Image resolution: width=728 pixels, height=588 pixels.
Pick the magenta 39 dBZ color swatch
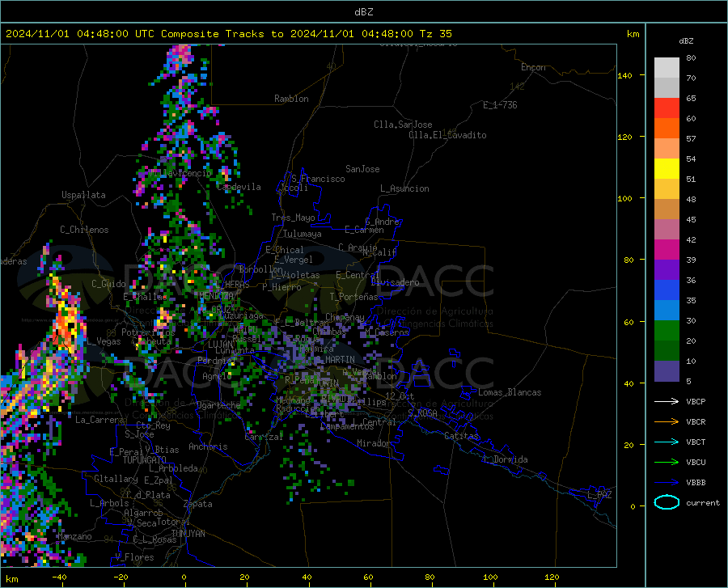(667, 250)
